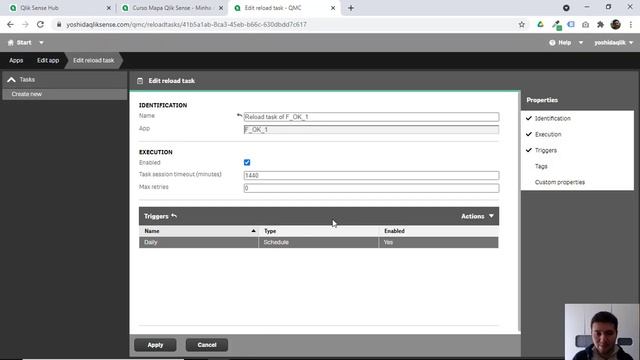Click the Max retries input field
This screenshot has height=360, width=640.
coord(371,188)
